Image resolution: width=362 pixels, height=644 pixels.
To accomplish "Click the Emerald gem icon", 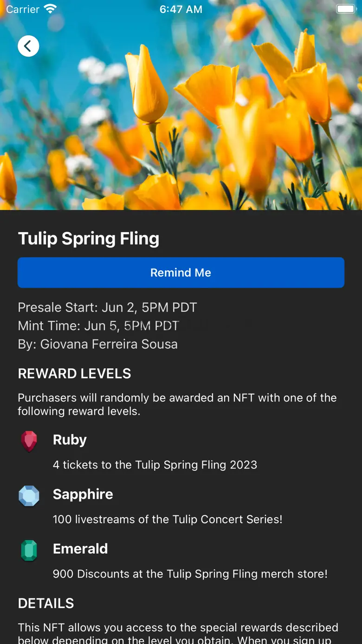I will [29, 550].
